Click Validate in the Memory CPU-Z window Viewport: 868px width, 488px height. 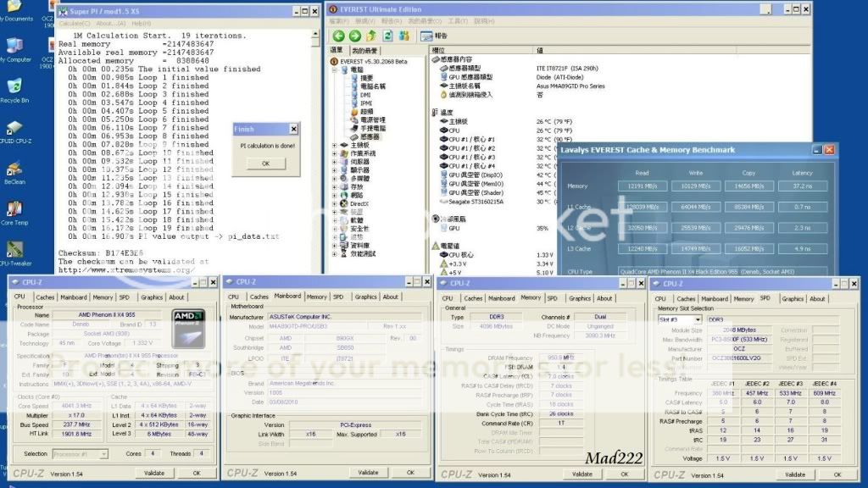tap(581, 474)
